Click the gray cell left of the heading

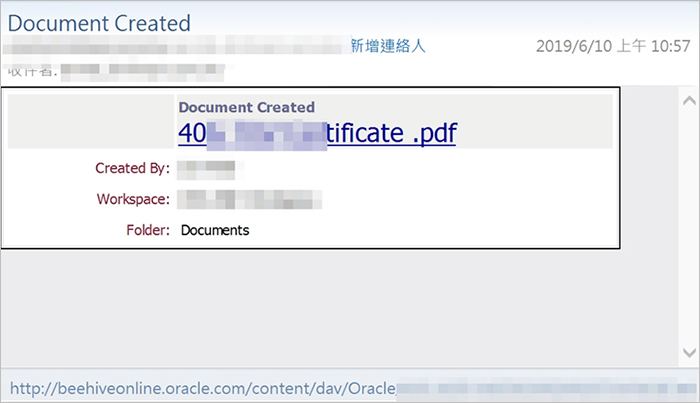(90, 122)
